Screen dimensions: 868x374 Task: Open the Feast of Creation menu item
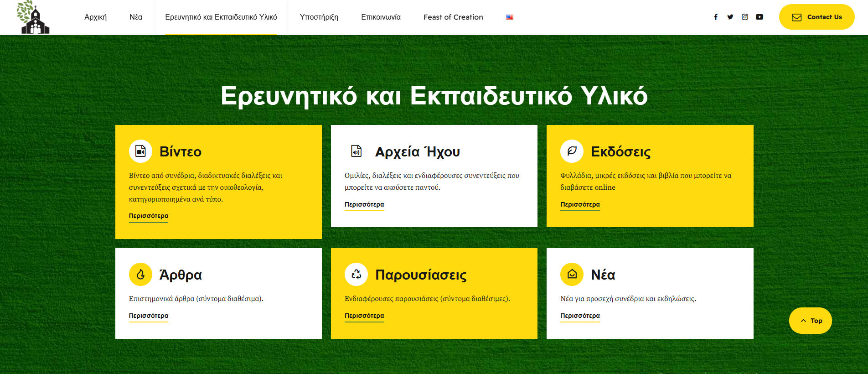click(453, 17)
